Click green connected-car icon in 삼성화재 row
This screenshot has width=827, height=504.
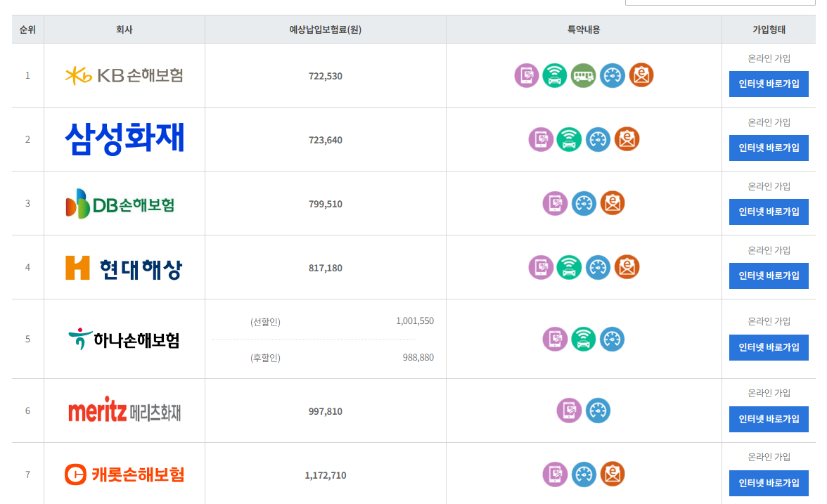(x=569, y=139)
